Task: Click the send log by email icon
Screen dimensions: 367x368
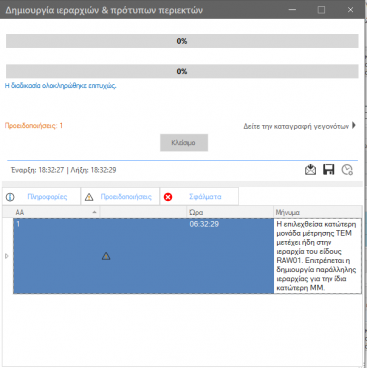Action: (x=310, y=170)
